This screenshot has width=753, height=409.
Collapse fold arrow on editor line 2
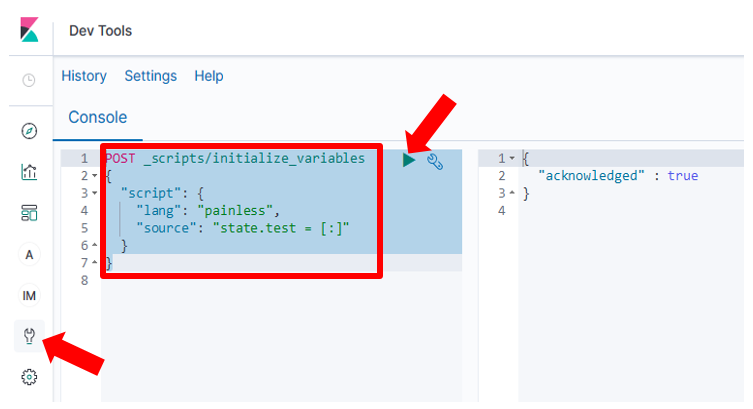(95, 176)
